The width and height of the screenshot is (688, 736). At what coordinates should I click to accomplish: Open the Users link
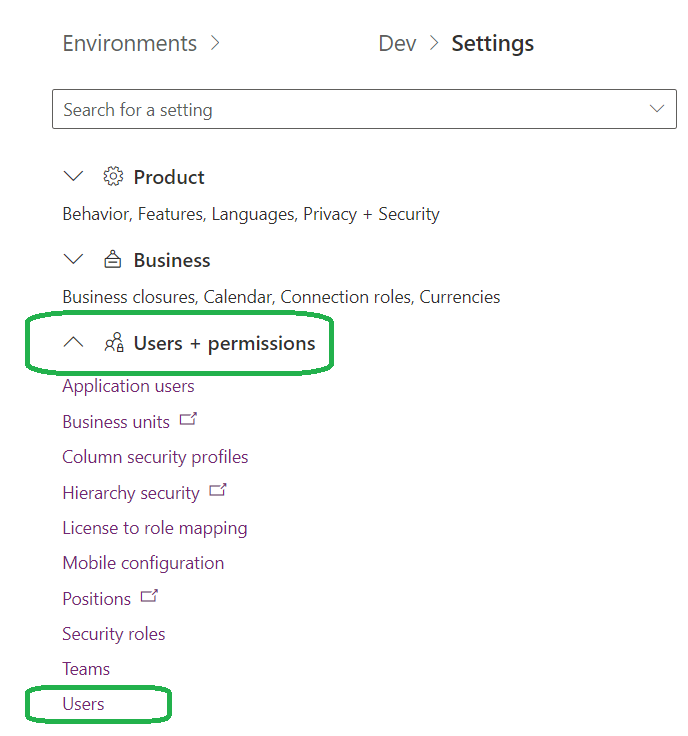click(x=84, y=704)
